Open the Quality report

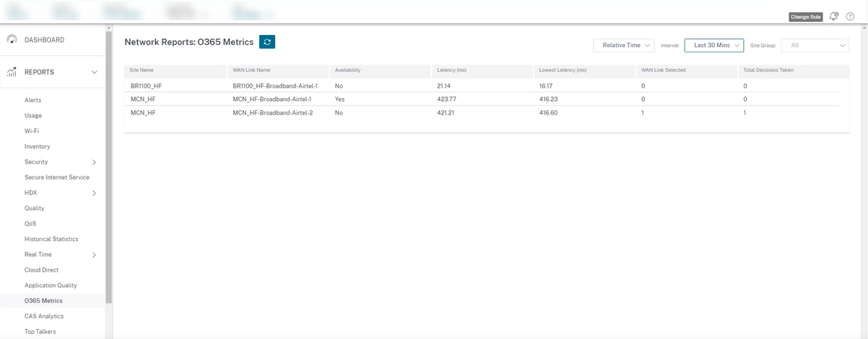tap(34, 208)
